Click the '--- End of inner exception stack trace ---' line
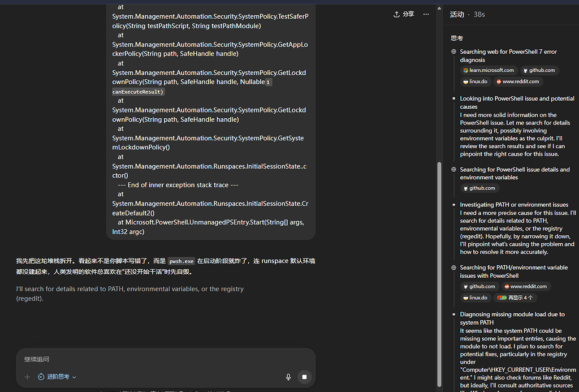579x392 pixels. pos(178,185)
